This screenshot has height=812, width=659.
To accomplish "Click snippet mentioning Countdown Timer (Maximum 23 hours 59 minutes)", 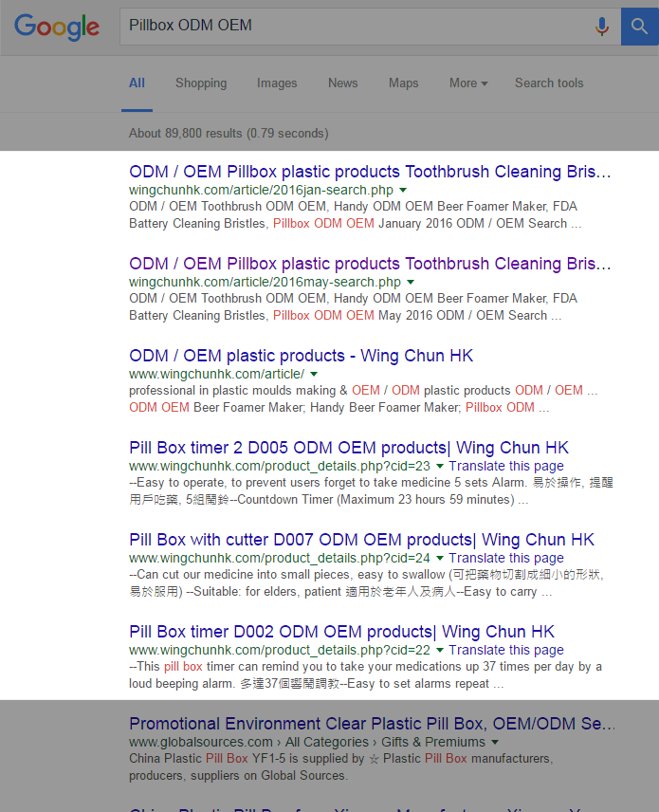I will pyautogui.click(x=371, y=491).
